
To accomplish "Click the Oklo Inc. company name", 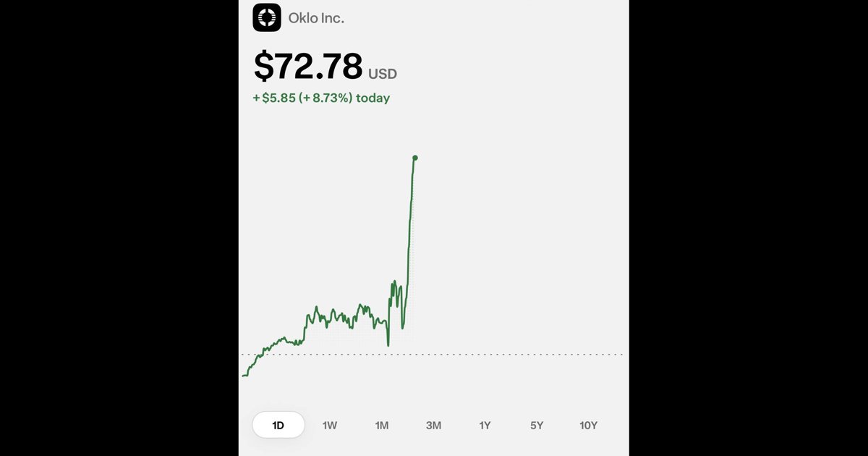I will click(316, 18).
